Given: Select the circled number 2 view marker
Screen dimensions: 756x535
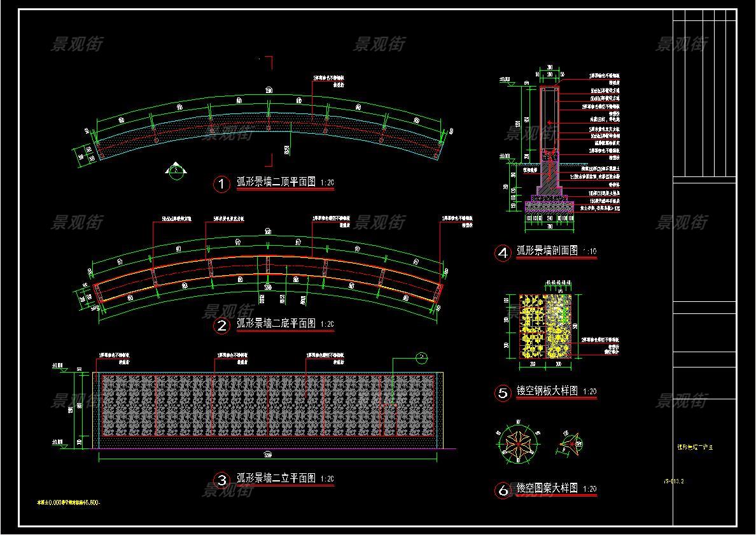Looking at the screenshot, I should (x=221, y=326).
